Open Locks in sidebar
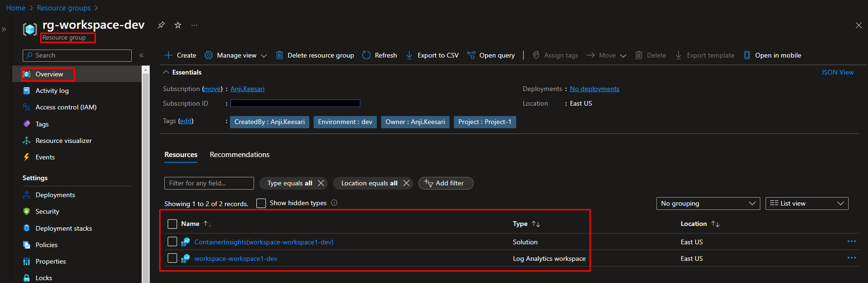Screen dimensions: 868x283 click(43, 278)
